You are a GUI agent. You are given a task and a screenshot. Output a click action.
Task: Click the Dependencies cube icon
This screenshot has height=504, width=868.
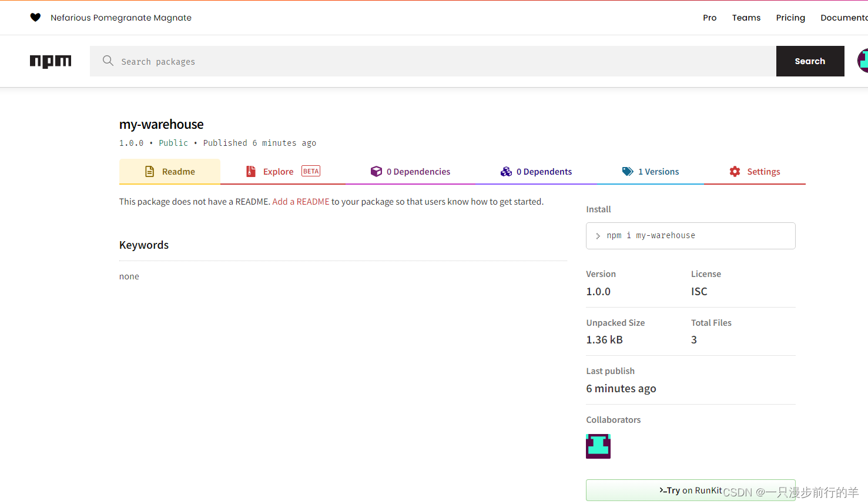pos(376,172)
